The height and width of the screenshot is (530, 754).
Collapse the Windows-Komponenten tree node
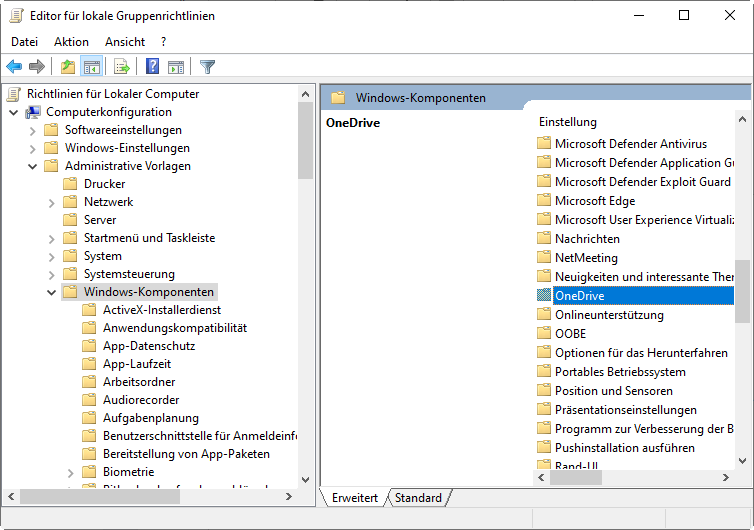(51, 292)
